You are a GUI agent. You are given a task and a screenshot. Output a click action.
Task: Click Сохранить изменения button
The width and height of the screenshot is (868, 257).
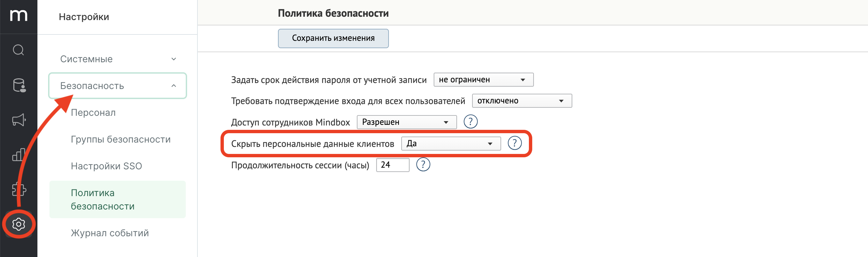[333, 38]
